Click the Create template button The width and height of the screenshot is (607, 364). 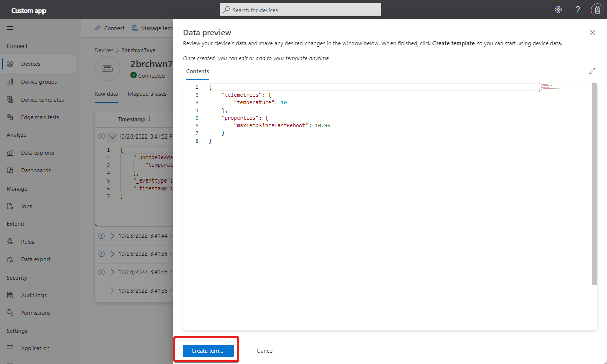pyautogui.click(x=208, y=351)
